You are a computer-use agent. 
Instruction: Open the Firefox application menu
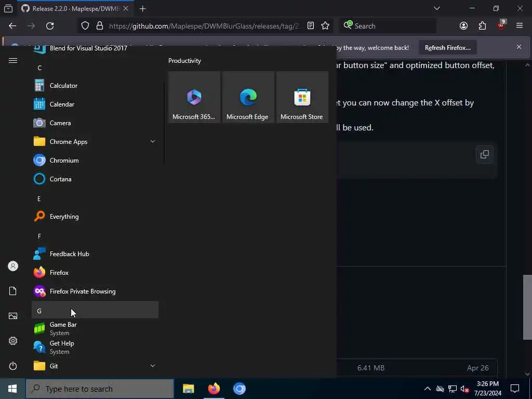tap(520, 26)
